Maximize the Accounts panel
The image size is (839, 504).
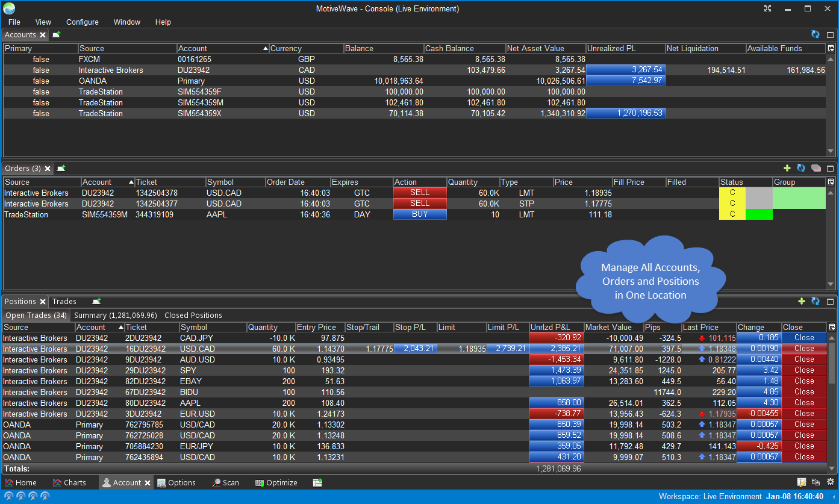click(830, 35)
